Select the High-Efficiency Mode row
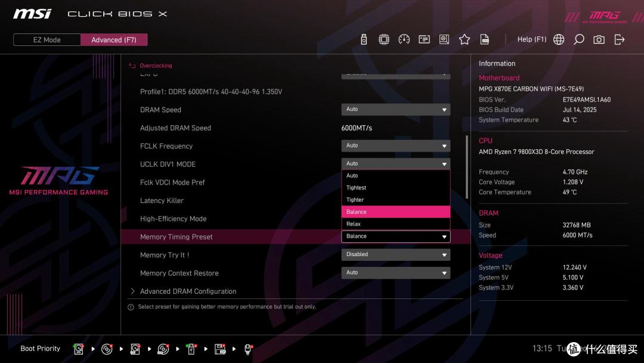644x363 pixels. click(x=174, y=219)
